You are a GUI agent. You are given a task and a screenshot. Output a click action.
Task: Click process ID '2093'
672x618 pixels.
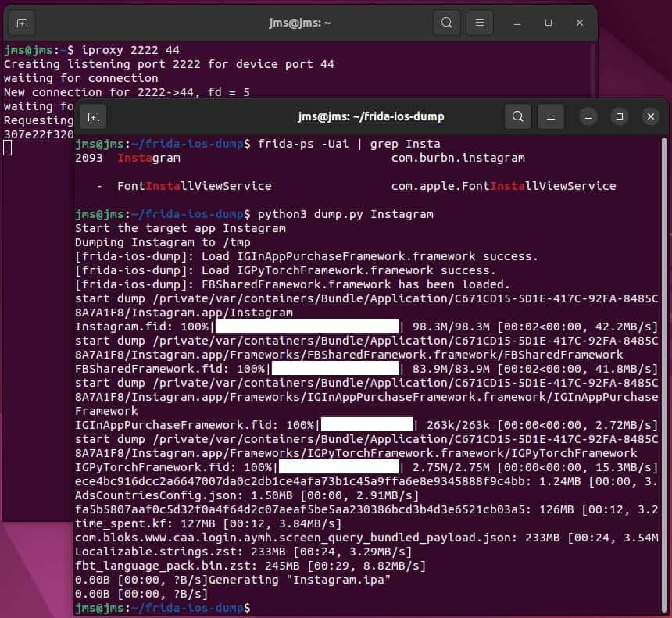(x=89, y=158)
